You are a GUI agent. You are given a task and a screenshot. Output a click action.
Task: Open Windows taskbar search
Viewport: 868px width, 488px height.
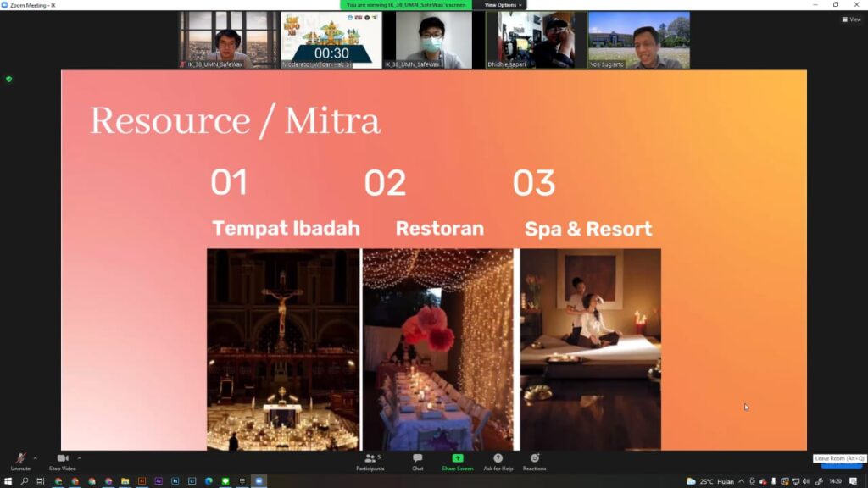(x=24, y=481)
